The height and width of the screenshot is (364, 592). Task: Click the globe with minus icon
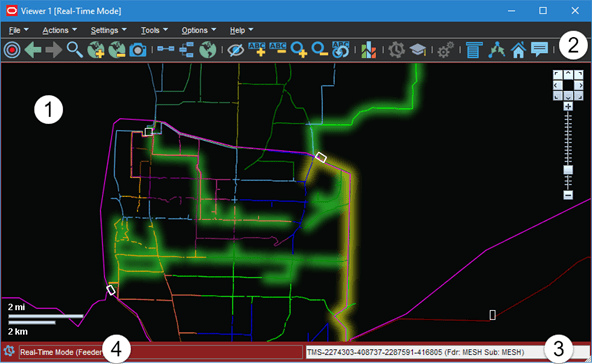coord(117,50)
